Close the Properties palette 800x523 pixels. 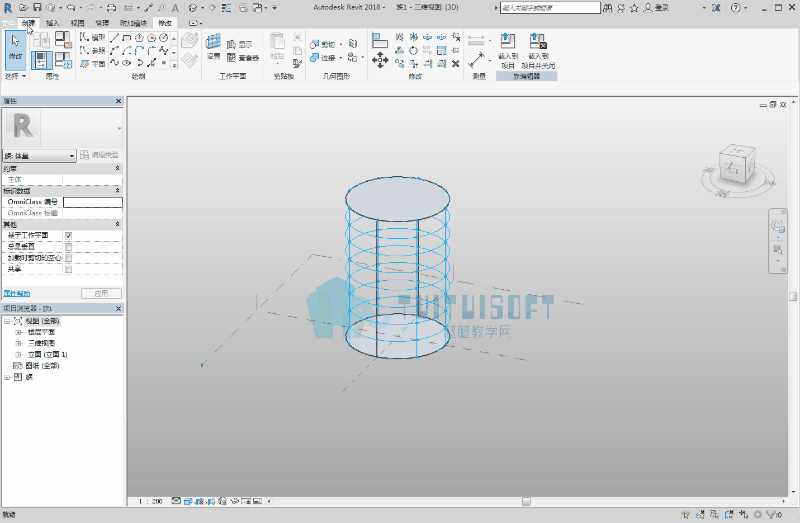pyautogui.click(x=118, y=101)
